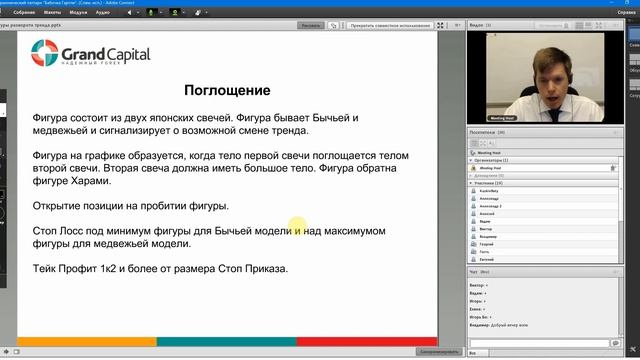Open share pod options menu
This screenshot has height=360, width=640.
tap(458, 25)
